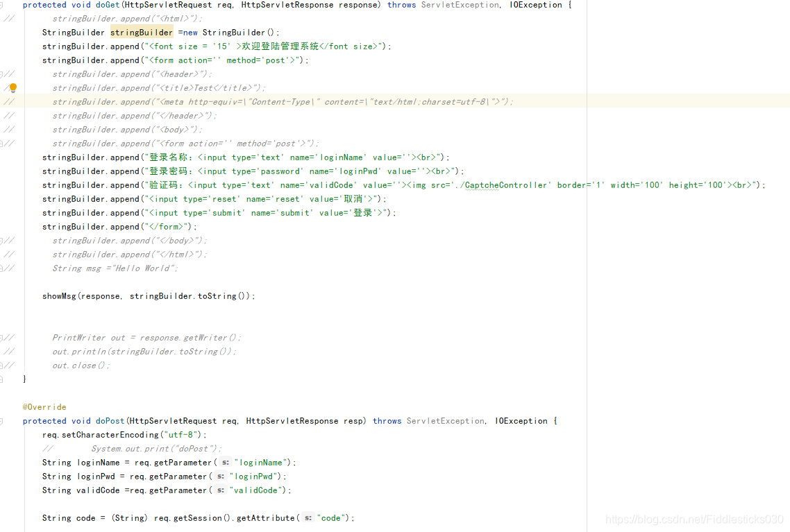Click the new keyword before StringBuilder()
This screenshot has width=790, height=532.
coord(190,33)
